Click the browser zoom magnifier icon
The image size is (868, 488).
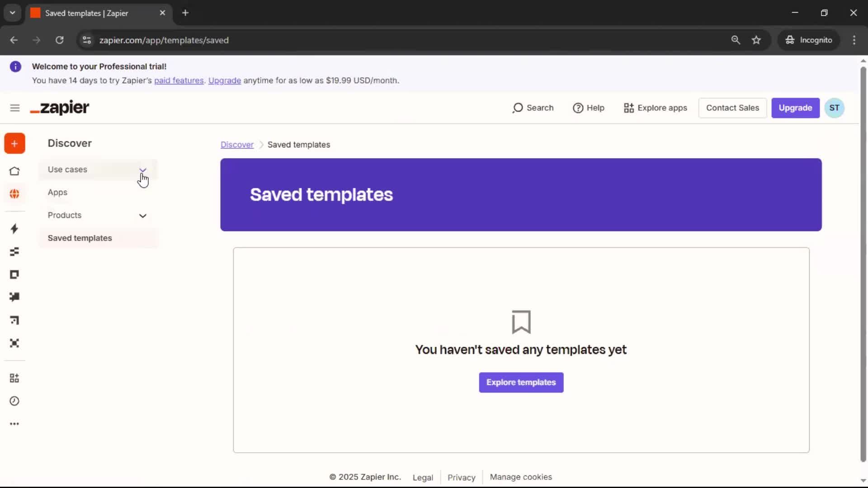(x=736, y=40)
